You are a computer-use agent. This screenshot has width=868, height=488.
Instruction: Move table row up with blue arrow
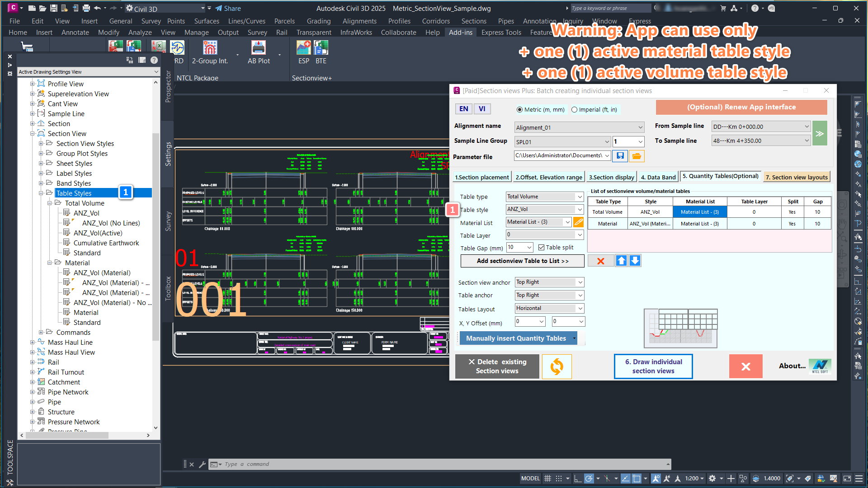point(621,261)
